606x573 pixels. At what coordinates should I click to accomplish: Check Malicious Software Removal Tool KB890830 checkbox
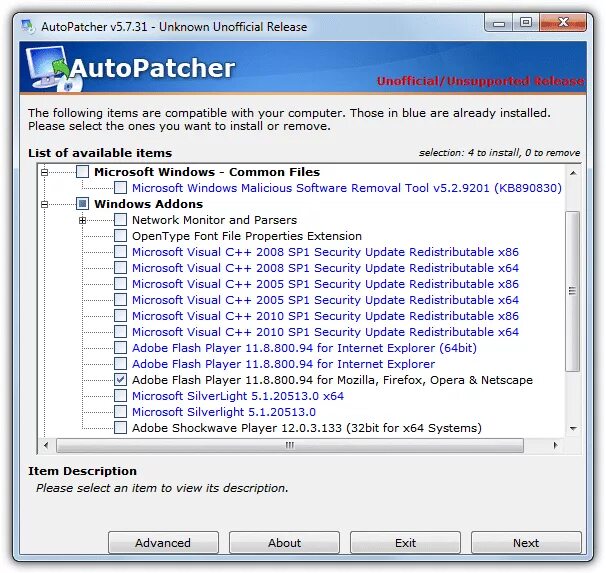(x=121, y=188)
